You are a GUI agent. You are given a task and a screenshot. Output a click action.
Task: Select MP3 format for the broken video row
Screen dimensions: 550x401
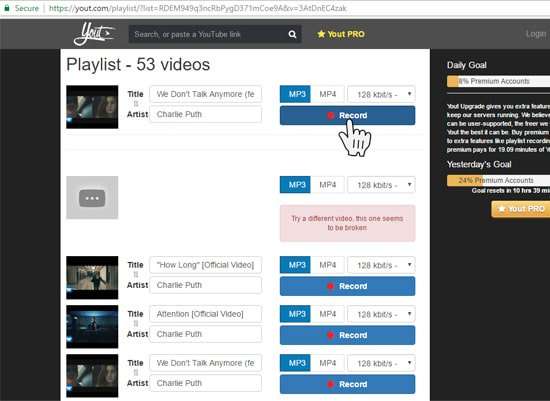(295, 185)
